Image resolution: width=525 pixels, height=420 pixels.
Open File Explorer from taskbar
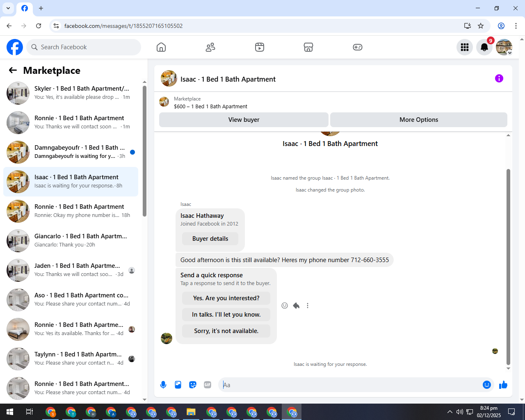(191, 412)
